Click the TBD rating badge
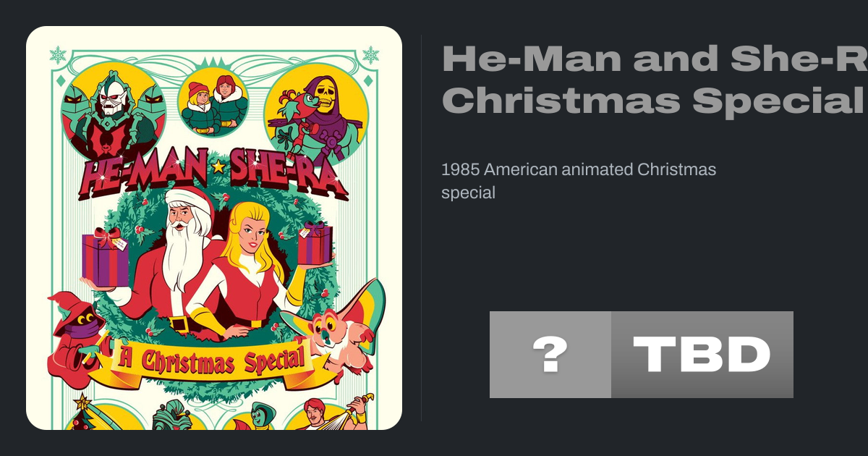The height and width of the screenshot is (456, 868). tap(702, 355)
